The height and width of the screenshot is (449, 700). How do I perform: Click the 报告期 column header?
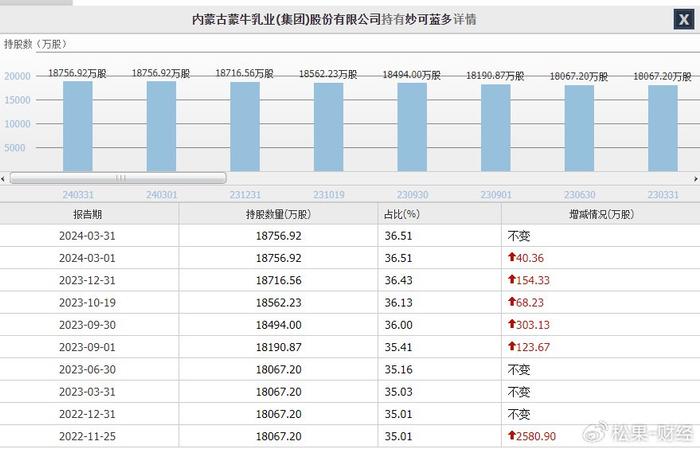88,214
